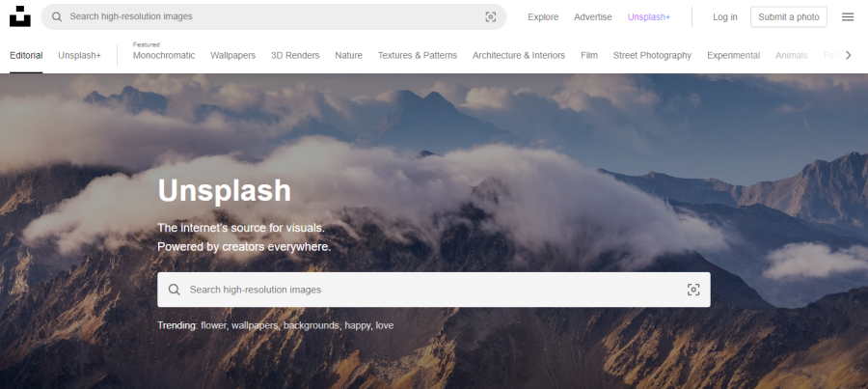Image resolution: width=868 pixels, height=389 pixels.
Task: Open the Explore link
Action: coord(543,17)
